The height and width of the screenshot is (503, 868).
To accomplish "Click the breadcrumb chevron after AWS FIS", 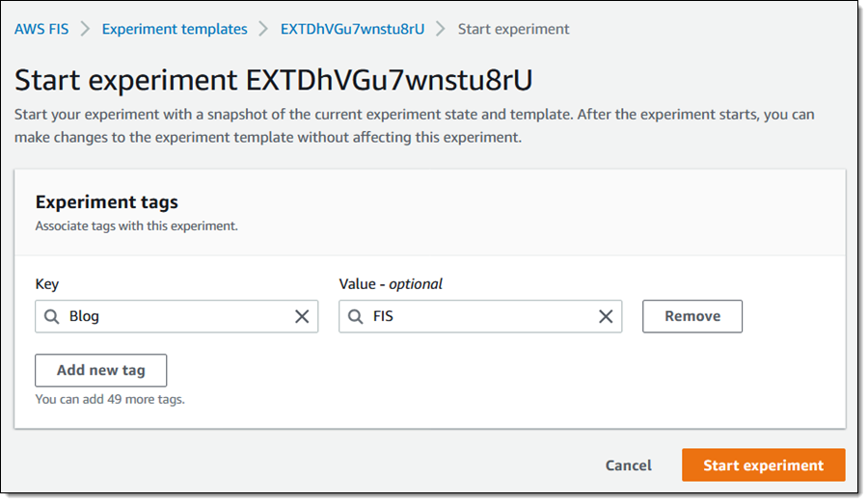I will (x=85, y=29).
